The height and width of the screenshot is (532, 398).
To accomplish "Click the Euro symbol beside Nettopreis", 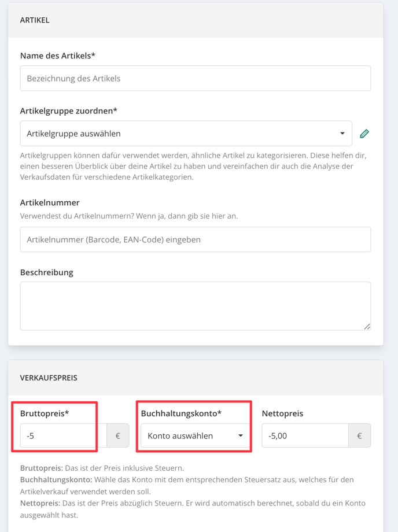I will tap(359, 435).
